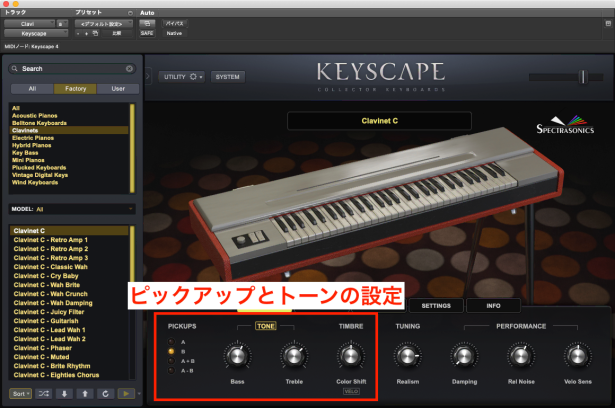Click the Damping performance knob

[x=464, y=356]
